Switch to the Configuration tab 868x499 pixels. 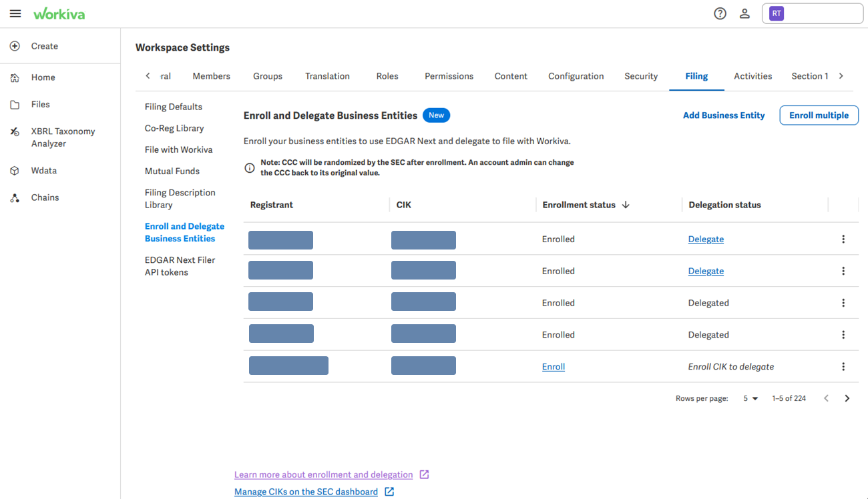(576, 76)
